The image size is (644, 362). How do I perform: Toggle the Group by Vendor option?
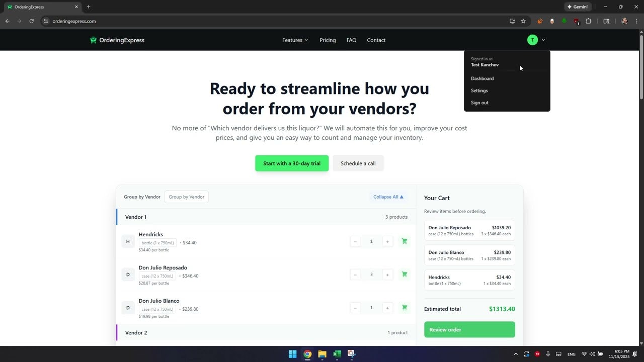[x=186, y=197]
